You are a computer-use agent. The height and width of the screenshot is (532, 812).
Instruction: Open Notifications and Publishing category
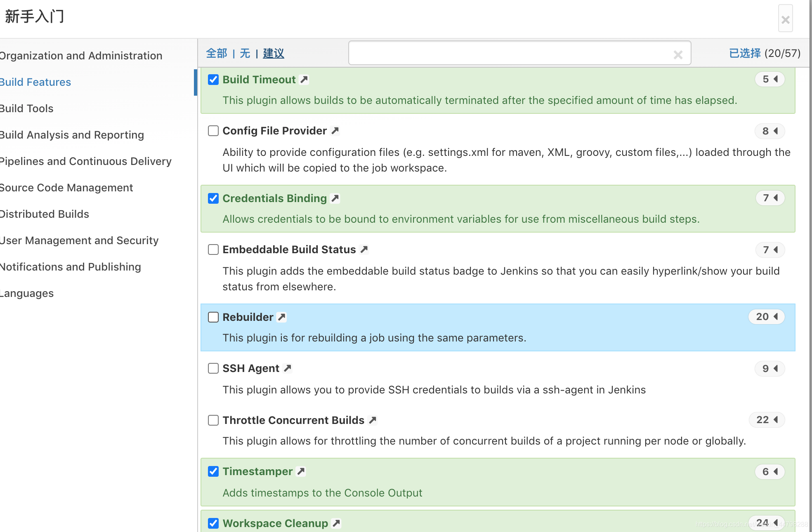pyautogui.click(x=71, y=267)
